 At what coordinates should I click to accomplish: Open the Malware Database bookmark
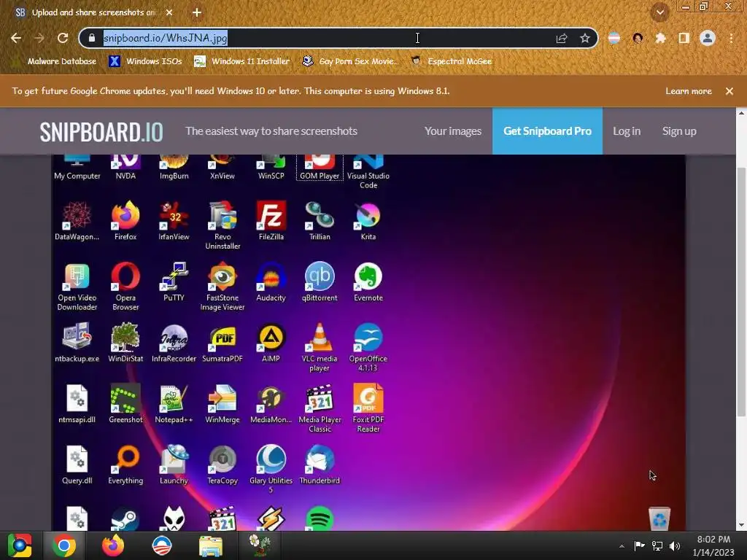55,61
